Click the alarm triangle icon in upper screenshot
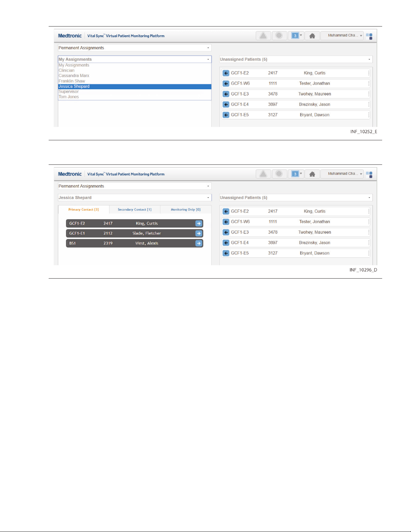The width and height of the screenshot is (411, 532). (263, 36)
